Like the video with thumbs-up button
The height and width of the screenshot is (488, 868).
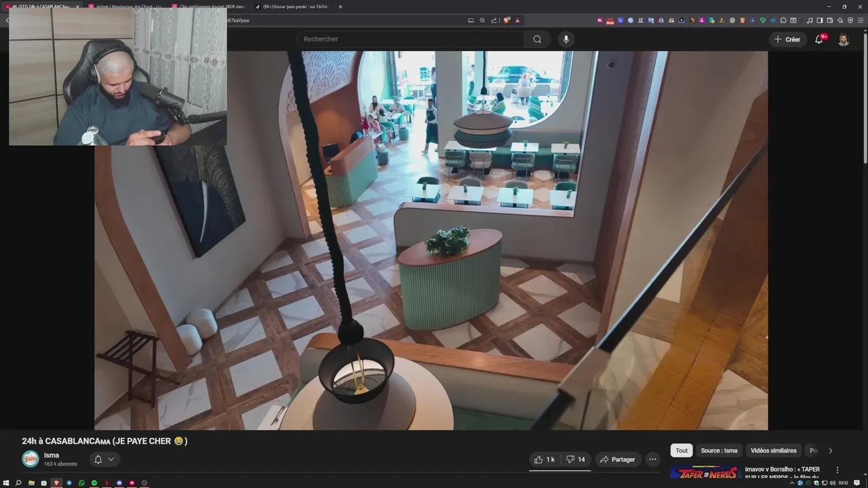(545, 460)
